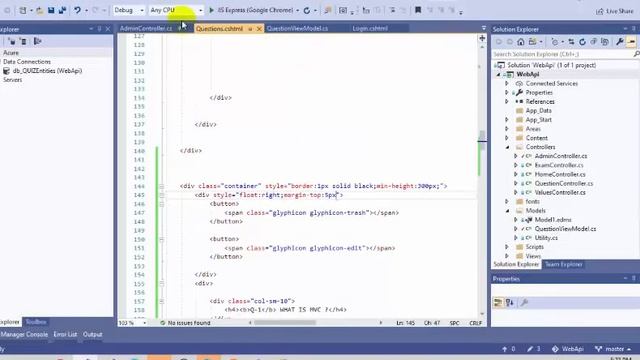Viewport: 640px width, 360px height.
Task: Expand the References node
Action: click(507, 102)
